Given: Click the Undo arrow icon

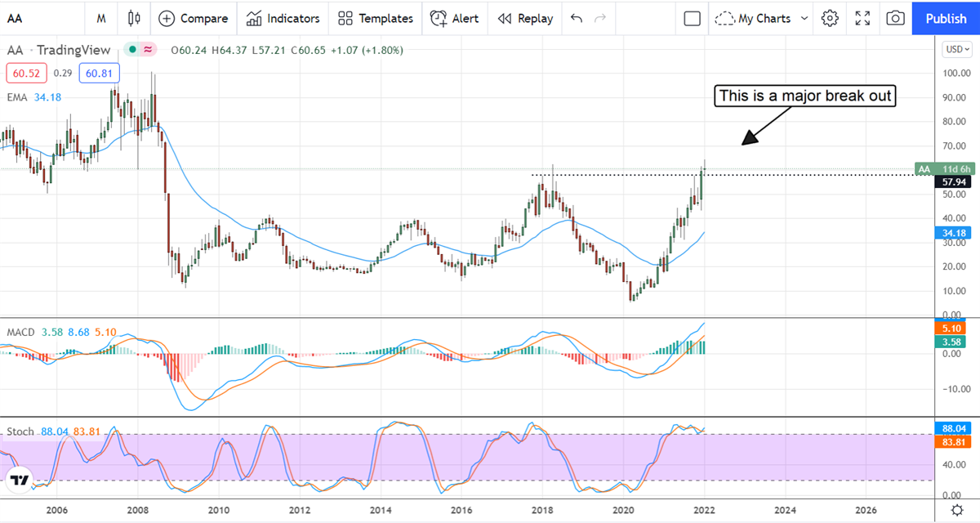Looking at the screenshot, I should [577, 18].
